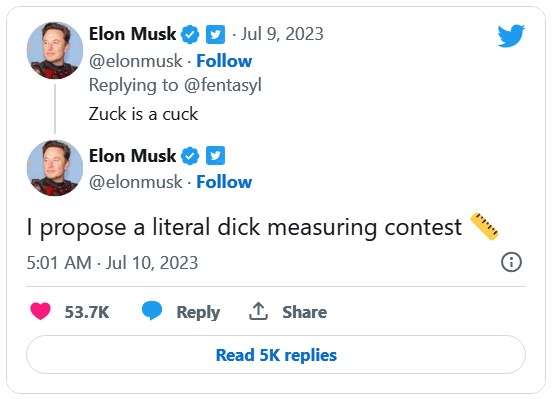Click the blue reply speech bubble icon
Image resolution: width=557 pixels, height=399 pixels.
pyautogui.click(x=152, y=310)
